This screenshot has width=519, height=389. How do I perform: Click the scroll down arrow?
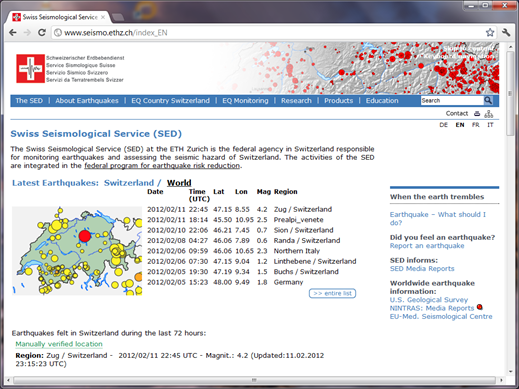510,371
